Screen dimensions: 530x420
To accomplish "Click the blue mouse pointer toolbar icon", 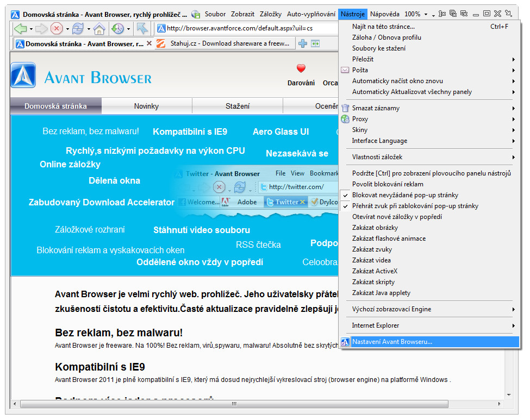I will point(142,28).
